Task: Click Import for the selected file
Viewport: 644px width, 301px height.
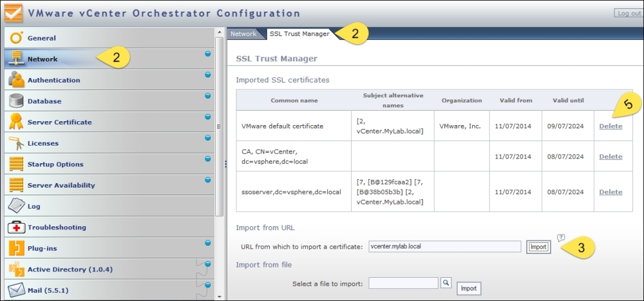Action: pyautogui.click(x=469, y=288)
